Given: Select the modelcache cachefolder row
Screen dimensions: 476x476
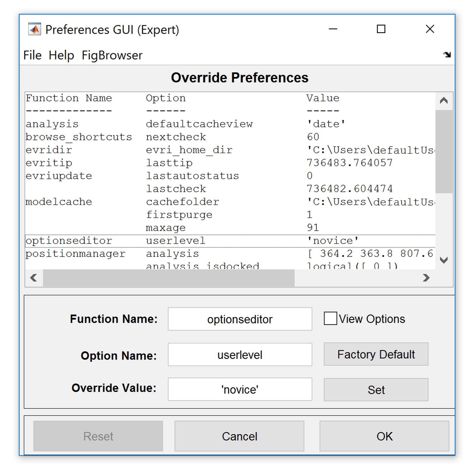Looking at the screenshot, I should tap(182, 202).
